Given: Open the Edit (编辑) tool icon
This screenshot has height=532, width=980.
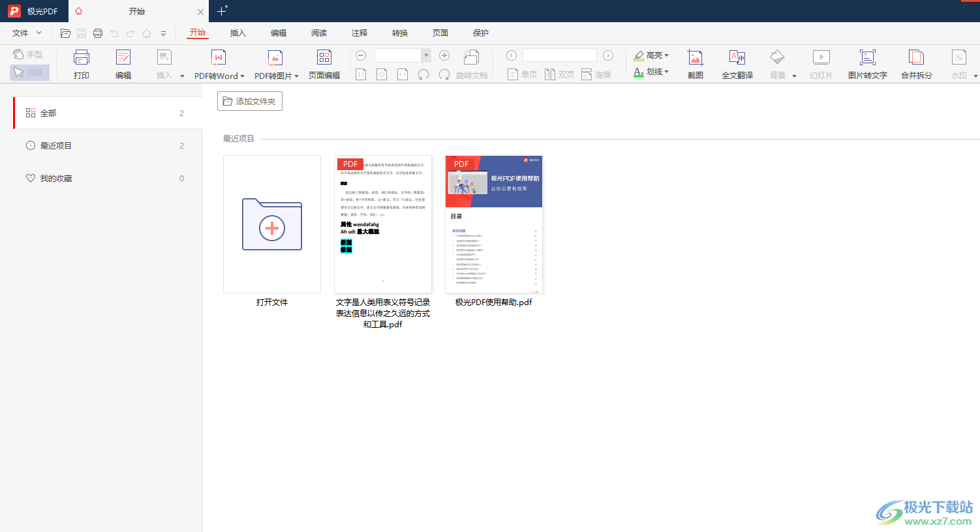Looking at the screenshot, I should [x=123, y=57].
